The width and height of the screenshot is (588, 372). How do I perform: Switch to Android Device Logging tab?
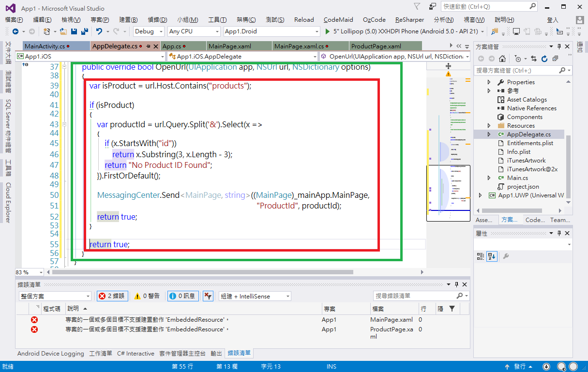(x=51, y=354)
